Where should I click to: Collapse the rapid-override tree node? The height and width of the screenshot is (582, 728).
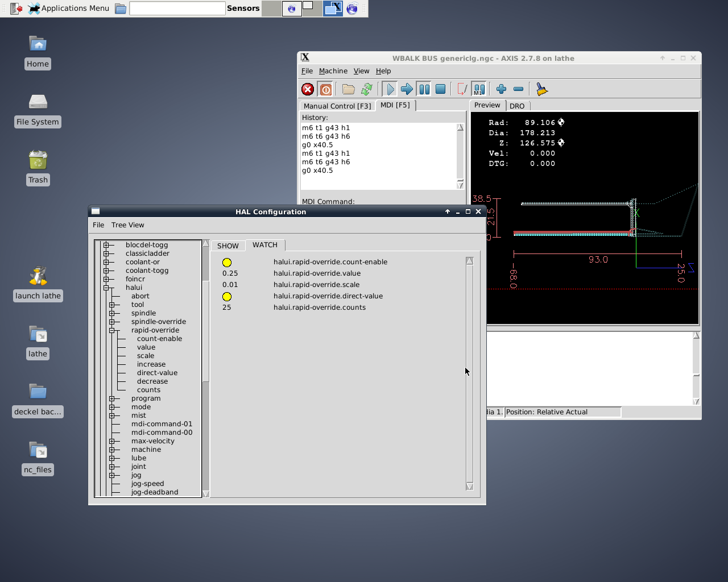112,330
